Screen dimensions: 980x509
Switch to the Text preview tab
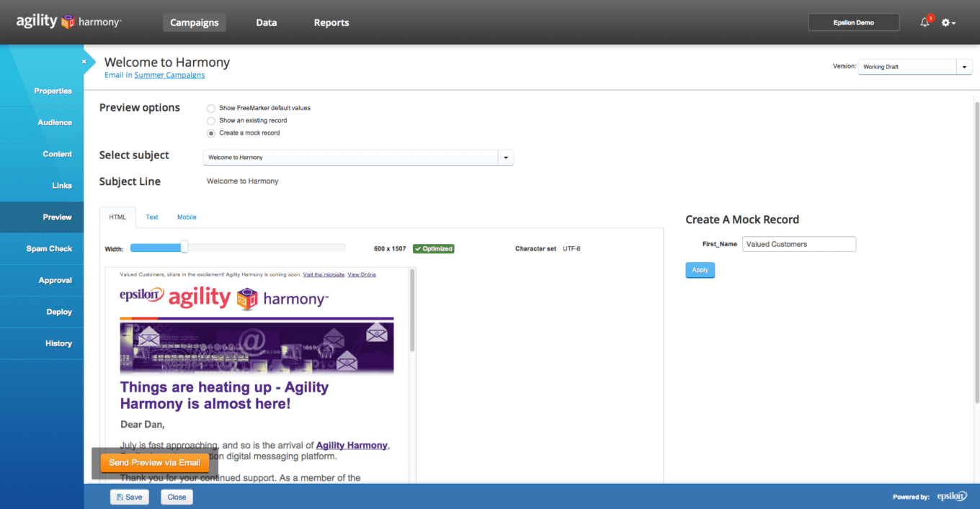coord(152,217)
